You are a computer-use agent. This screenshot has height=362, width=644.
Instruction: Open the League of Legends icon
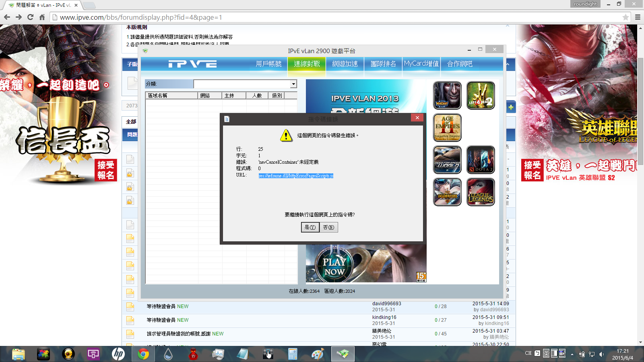(480, 192)
